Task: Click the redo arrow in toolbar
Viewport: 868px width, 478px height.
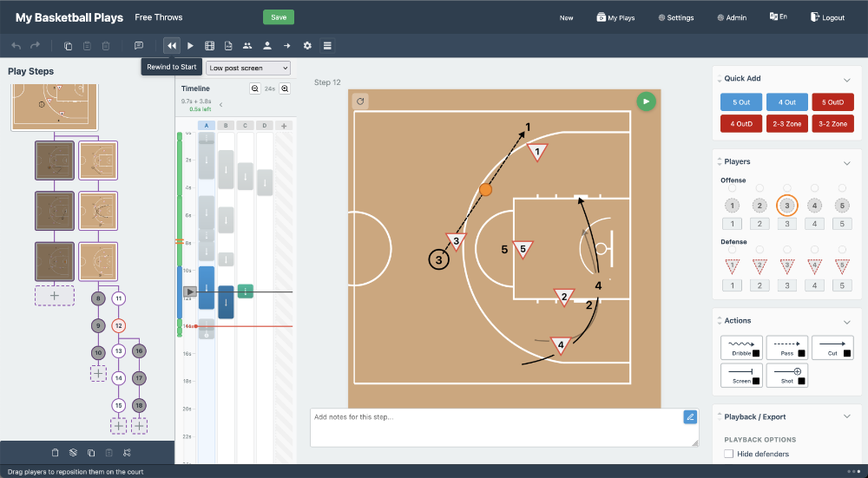Action: coord(35,46)
